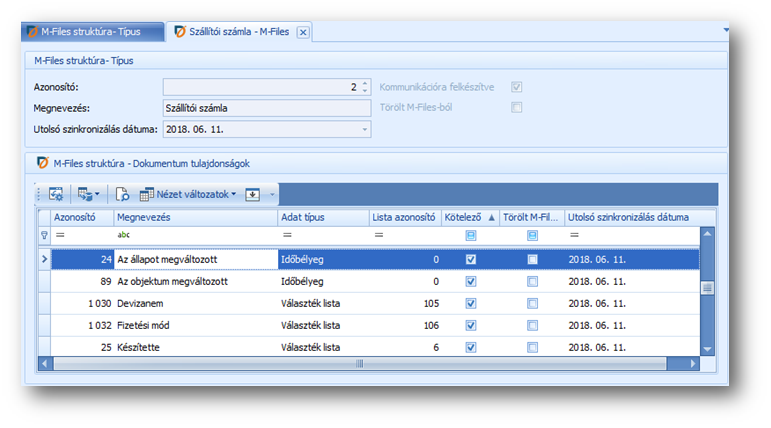The width and height of the screenshot is (771, 428).
Task: Sort by the Adat típus column header
Action: tap(320, 217)
